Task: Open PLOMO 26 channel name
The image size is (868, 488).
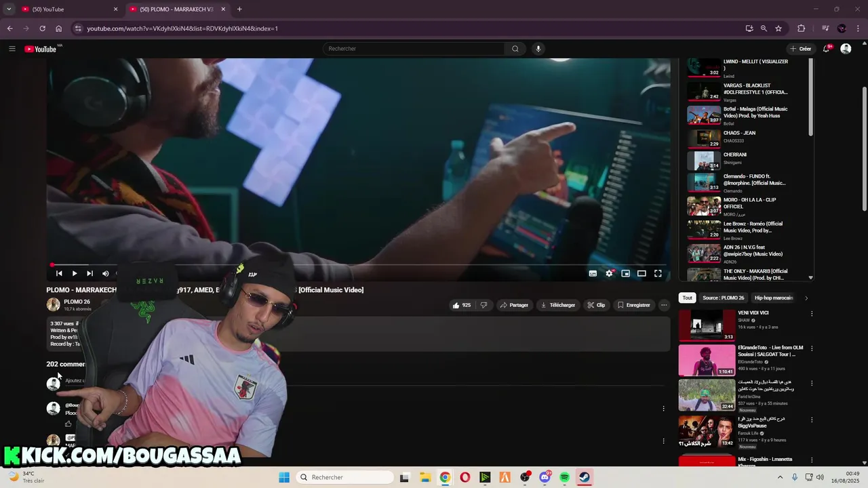Action: [x=77, y=302]
